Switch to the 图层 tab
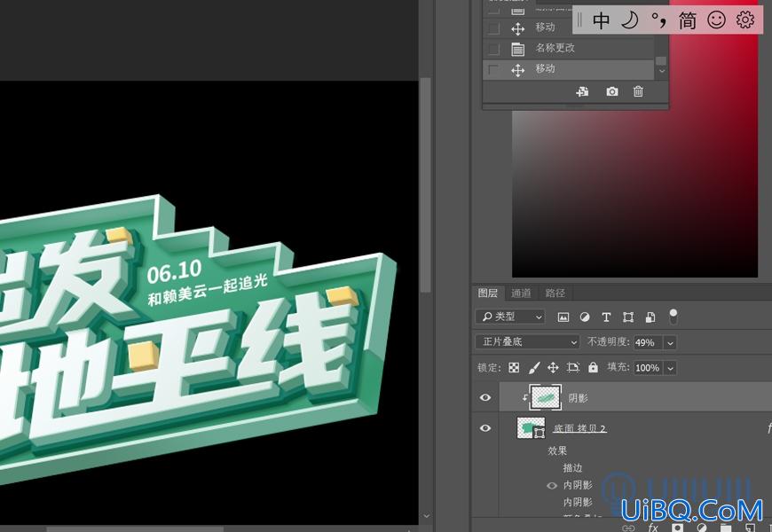 pyautogui.click(x=488, y=293)
